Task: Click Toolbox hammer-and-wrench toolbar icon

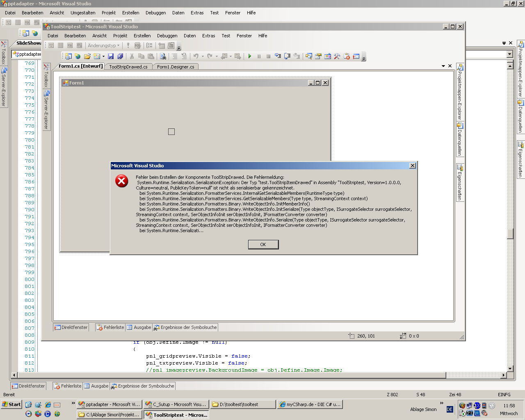Action: tap(337, 56)
